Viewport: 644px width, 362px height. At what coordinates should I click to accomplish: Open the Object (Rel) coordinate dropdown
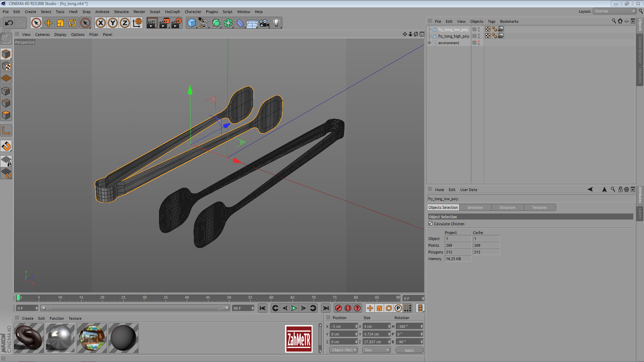pyautogui.click(x=343, y=350)
